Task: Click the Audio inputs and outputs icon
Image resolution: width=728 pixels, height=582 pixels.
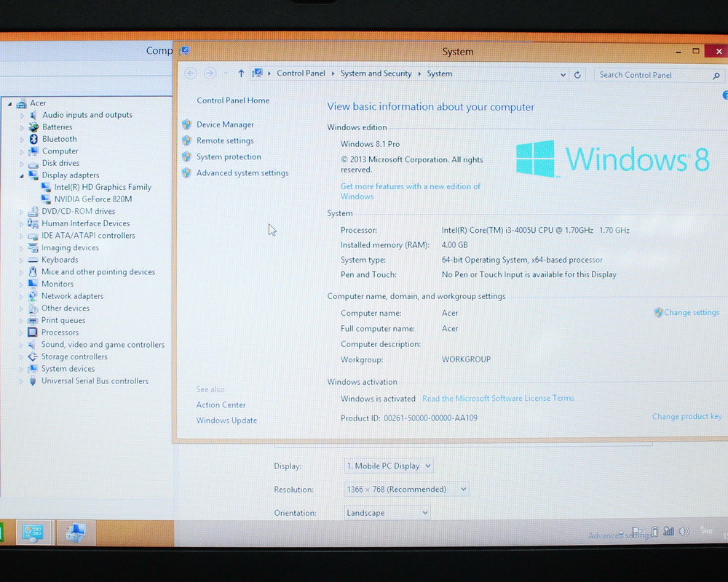Action: pyautogui.click(x=33, y=115)
